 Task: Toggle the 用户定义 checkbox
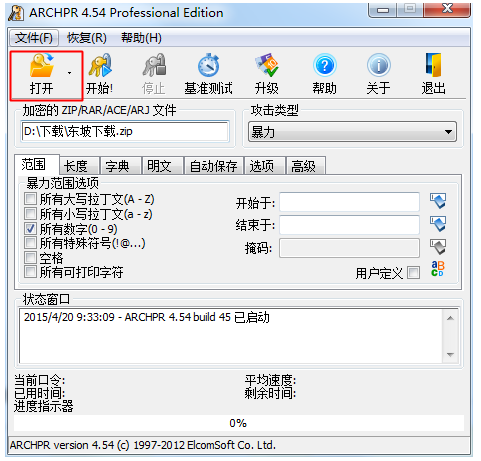pos(414,272)
